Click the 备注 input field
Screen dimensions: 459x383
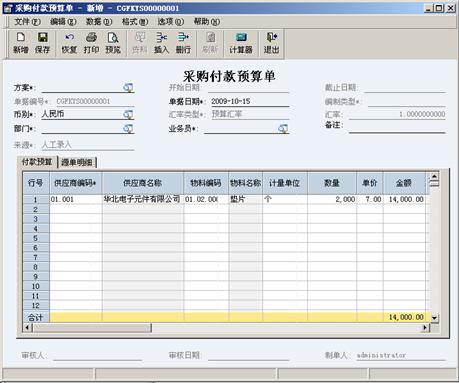(x=397, y=127)
